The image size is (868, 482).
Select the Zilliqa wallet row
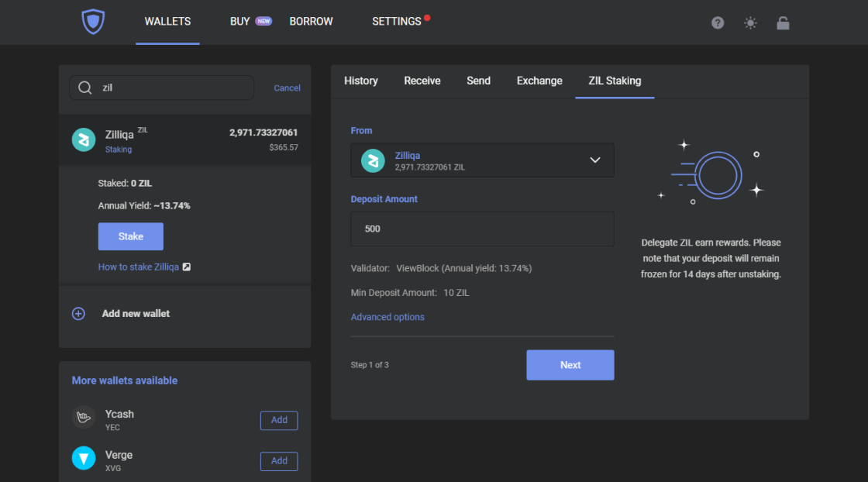(x=185, y=140)
